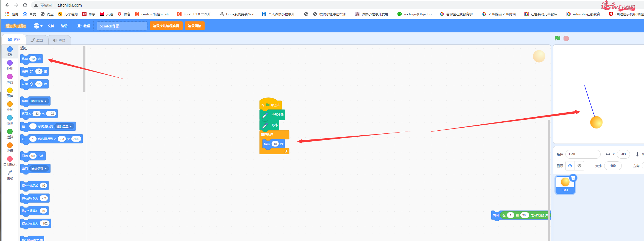Select the Ball sprite thumbnail

(x=565, y=184)
